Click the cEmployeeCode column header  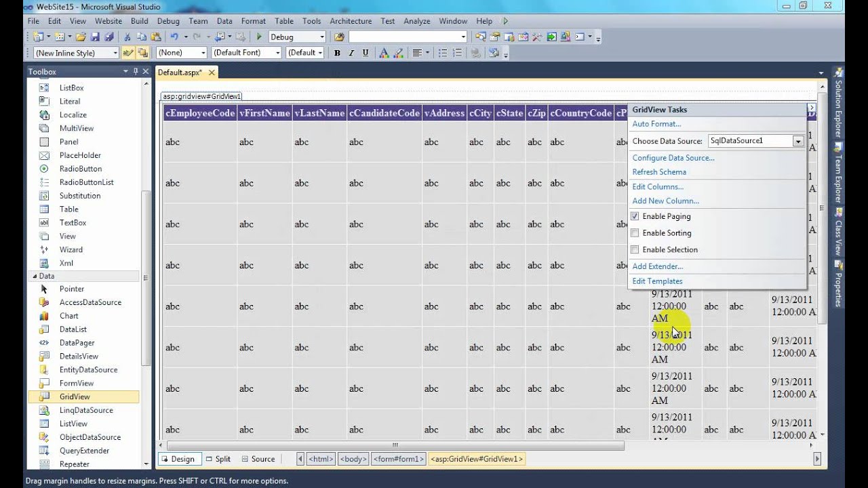click(x=200, y=113)
